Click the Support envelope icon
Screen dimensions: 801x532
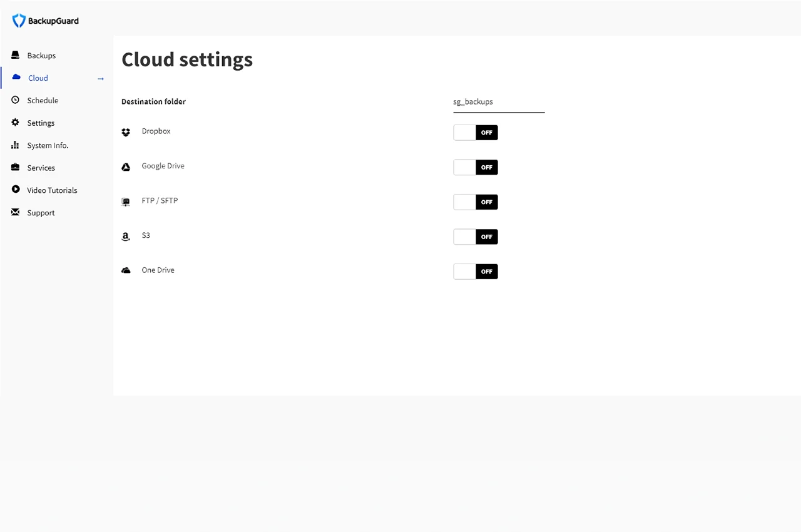coord(15,212)
